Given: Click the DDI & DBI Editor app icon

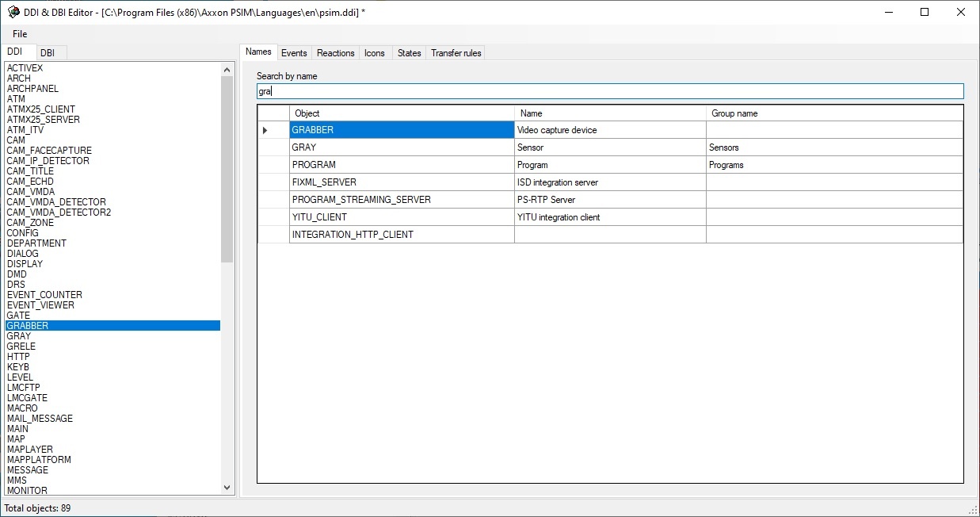Looking at the screenshot, I should [x=13, y=12].
